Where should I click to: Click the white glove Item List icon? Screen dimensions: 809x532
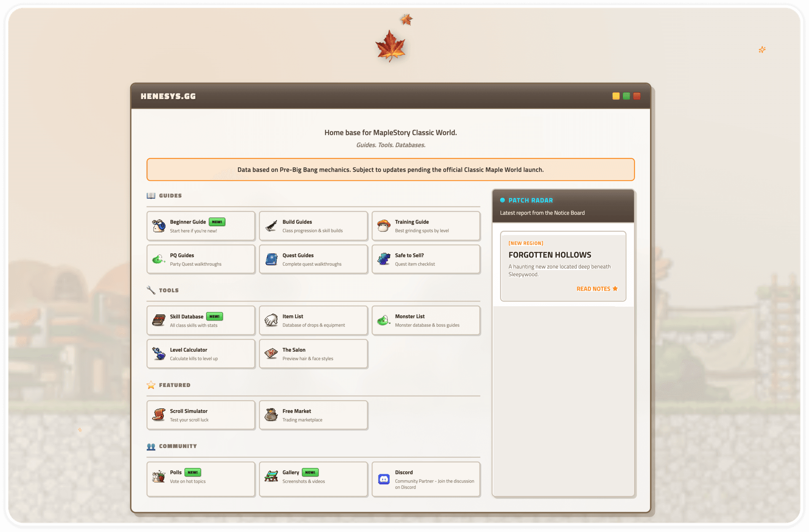point(271,321)
